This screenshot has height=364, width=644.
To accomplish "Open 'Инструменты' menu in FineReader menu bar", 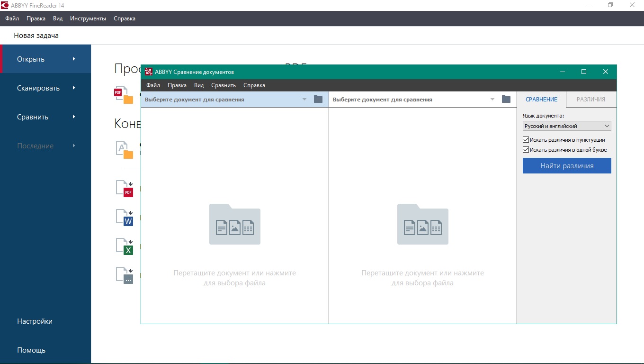I will pyautogui.click(x=88, y=18).
